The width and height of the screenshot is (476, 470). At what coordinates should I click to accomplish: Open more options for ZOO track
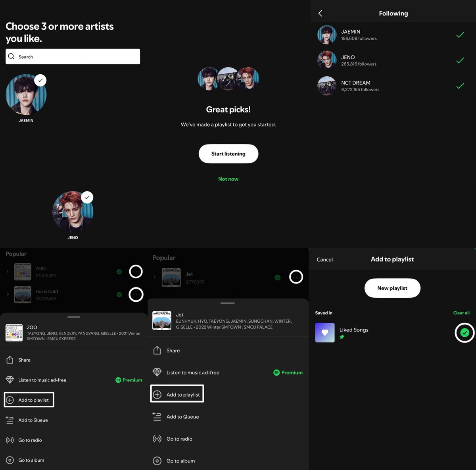136,272
